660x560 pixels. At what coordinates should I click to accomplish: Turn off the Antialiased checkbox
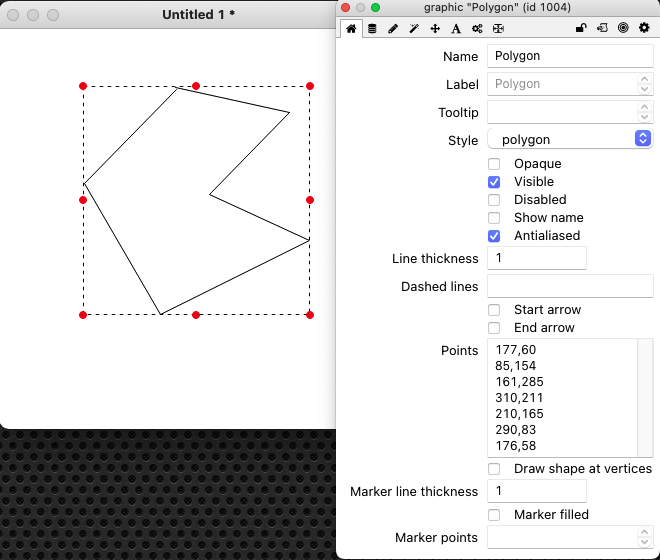494,236
